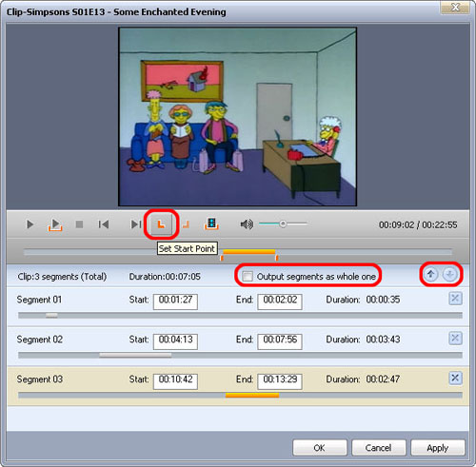Stop the video playback
Screen dimensions: 476x467
(x=79, y=224)
